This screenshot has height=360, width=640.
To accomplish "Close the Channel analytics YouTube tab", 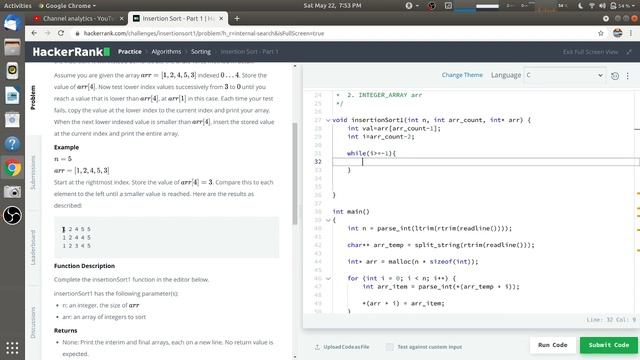I will (x=121, y=18).
